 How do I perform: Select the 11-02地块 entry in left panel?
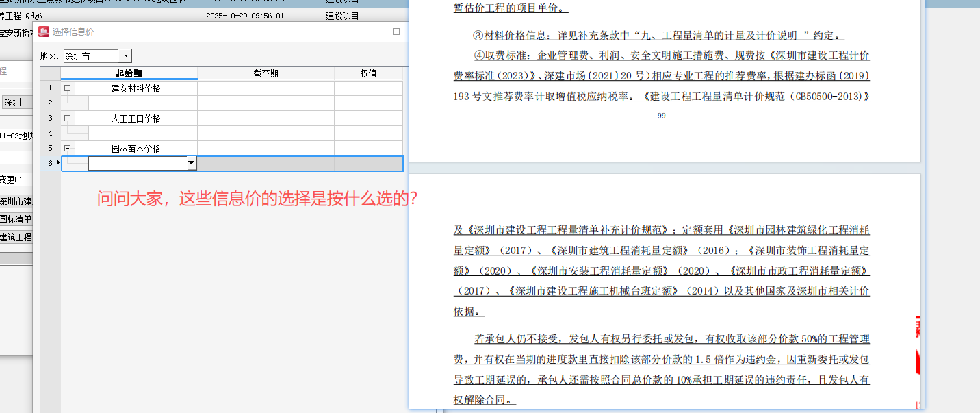click(14, 136)
